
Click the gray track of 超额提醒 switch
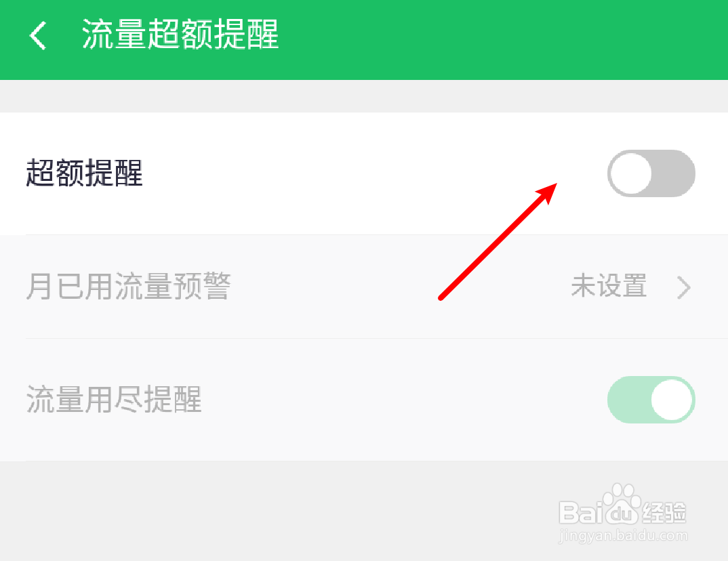pyautogui.click(x=674, y=173)
